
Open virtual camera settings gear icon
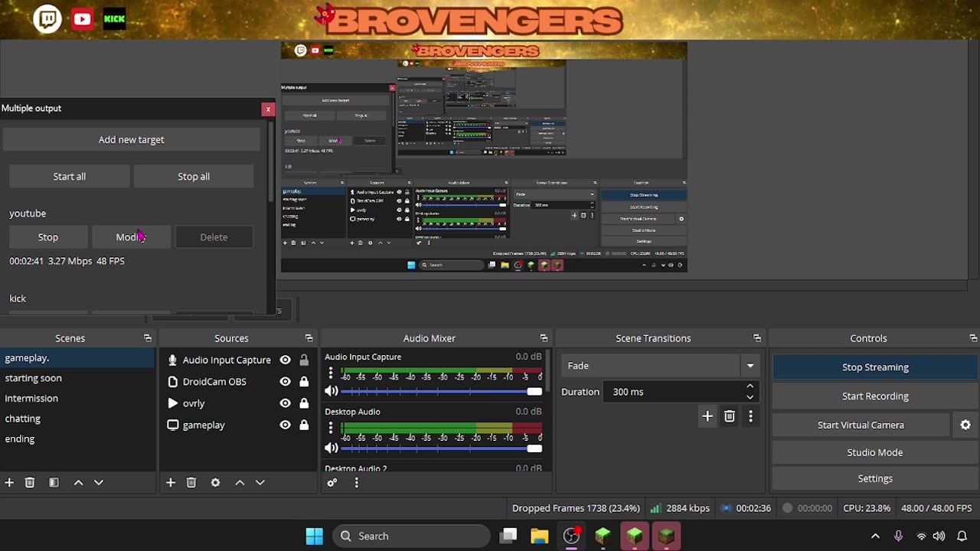point(965,425)
